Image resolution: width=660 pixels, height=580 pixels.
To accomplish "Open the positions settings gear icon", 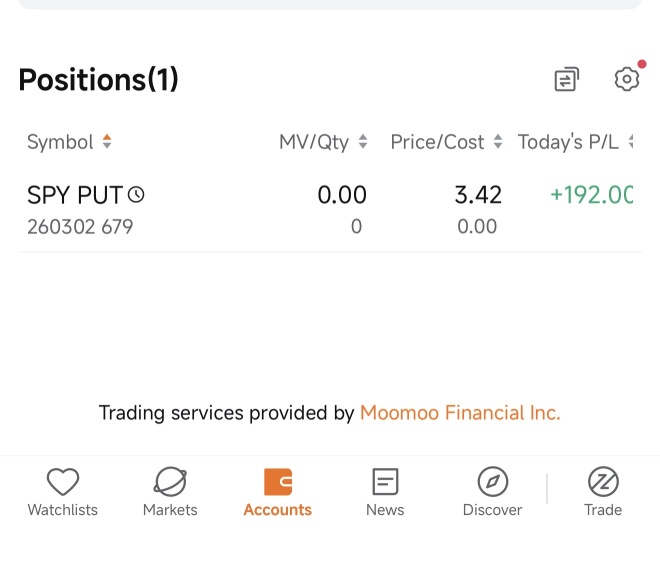I will click(627, 79).
